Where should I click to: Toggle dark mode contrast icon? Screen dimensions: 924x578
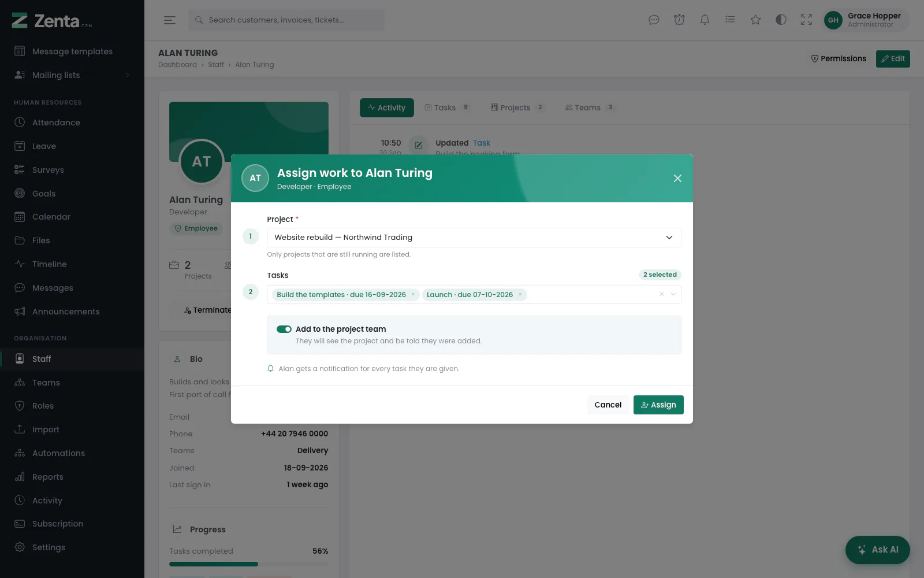[781, 20]
